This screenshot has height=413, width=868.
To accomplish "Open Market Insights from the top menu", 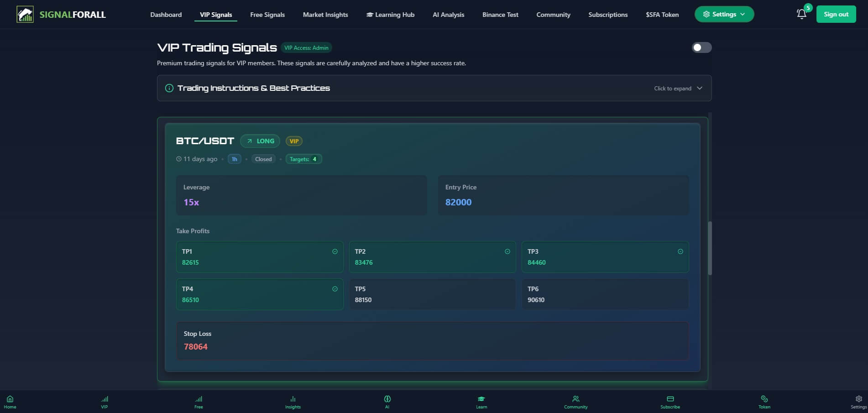I will (325, 15).
